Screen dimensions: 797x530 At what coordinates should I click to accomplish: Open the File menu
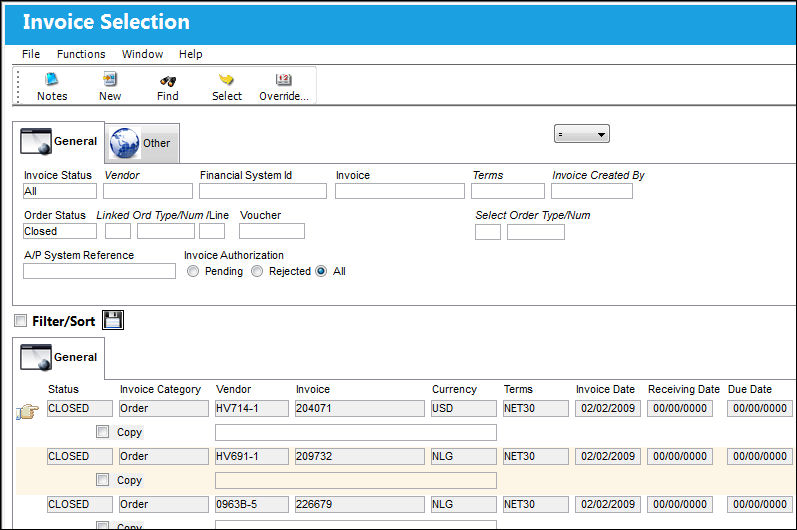click(x=31, y=54)
